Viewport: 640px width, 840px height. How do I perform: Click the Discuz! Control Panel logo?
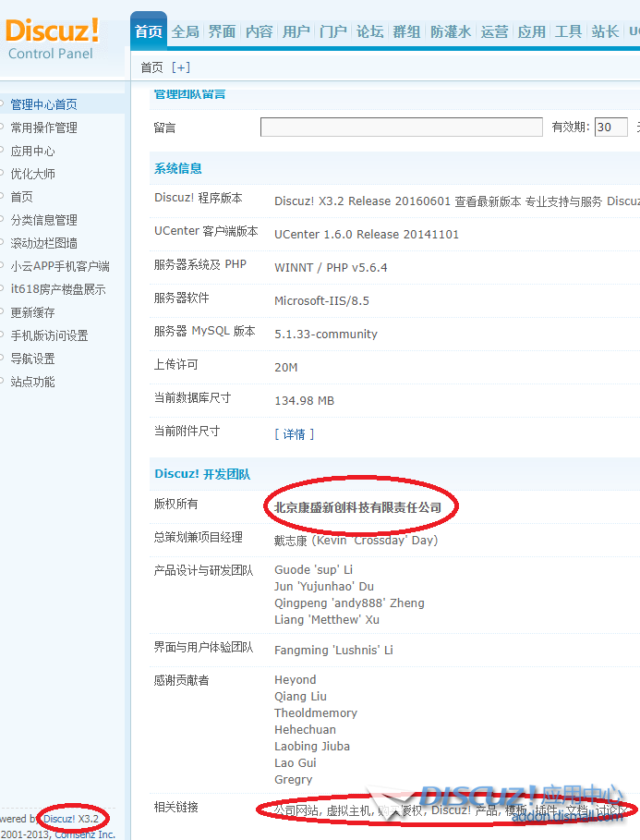point(52,39)
